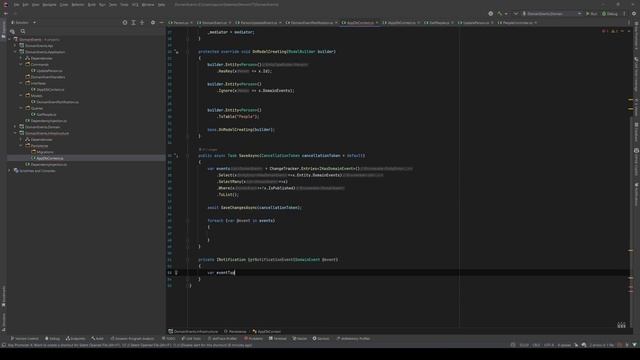Close the AppDbContext.cs editor tab
This screenshot has height=360, width=640.
[377, 23]
